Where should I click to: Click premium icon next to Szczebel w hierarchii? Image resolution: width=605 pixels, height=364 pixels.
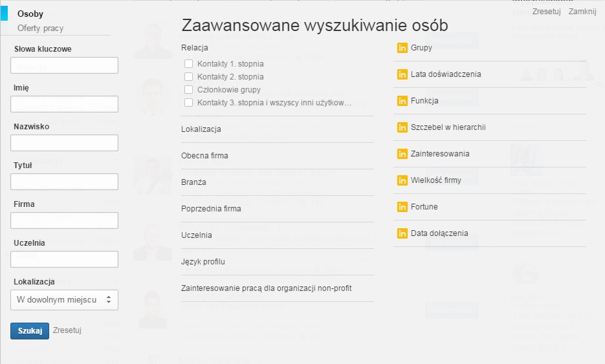(402, 127)
